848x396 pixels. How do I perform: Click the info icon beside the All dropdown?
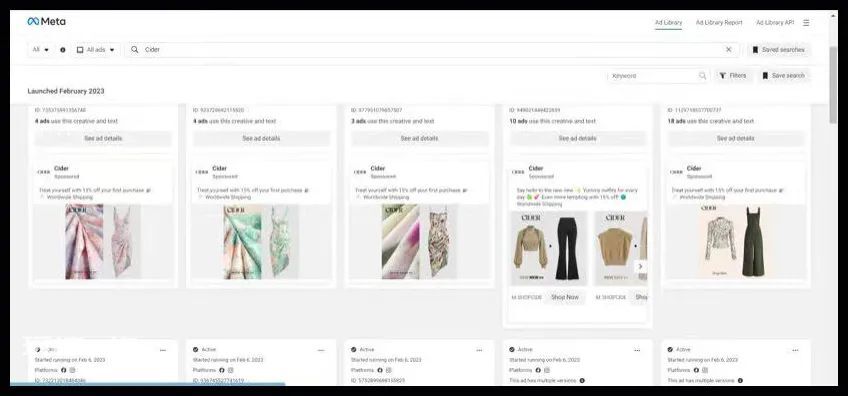pos(63,50)
